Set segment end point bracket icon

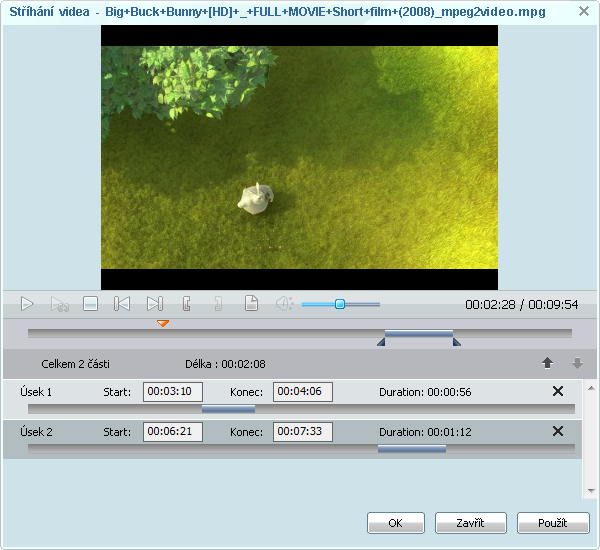[x=218, y=304]
